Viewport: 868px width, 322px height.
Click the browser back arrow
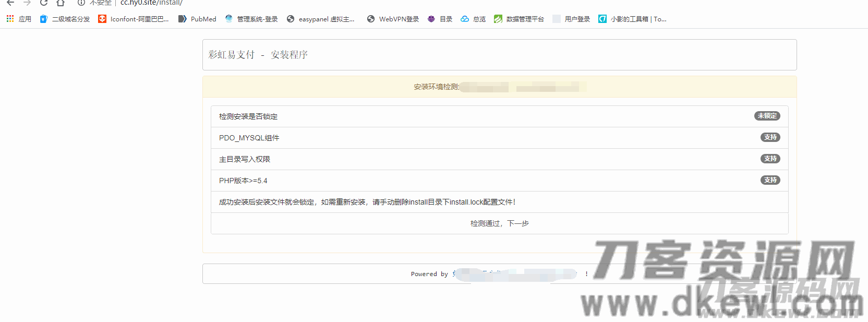[10, 3]
